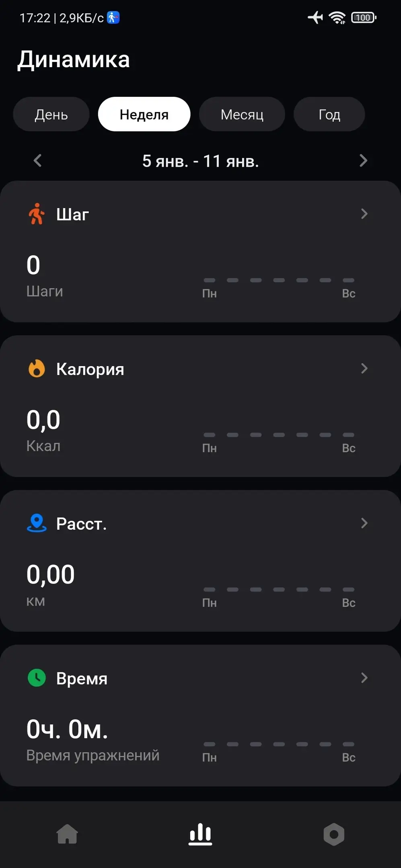The width and height of the screenshot is (401, 868).
Task: Tap the flame Calories icon
Action: coord(37,368)
